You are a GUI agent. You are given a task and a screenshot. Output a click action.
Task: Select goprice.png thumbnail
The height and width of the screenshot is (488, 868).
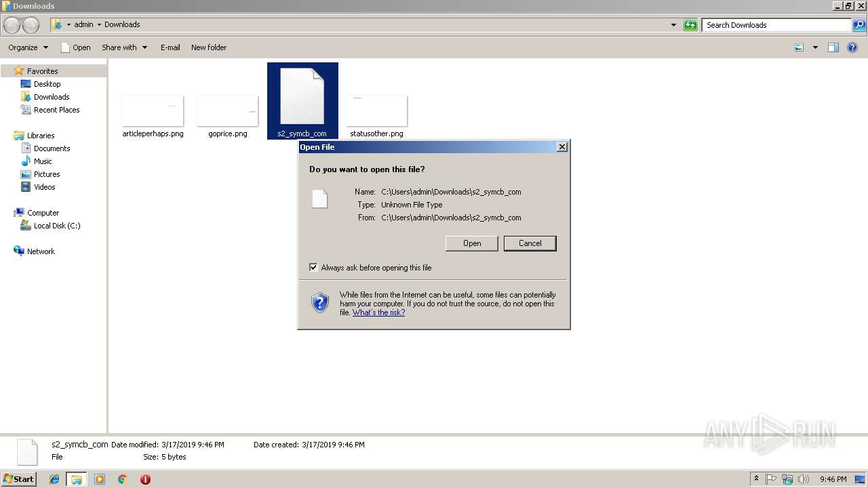click(227, 110)
